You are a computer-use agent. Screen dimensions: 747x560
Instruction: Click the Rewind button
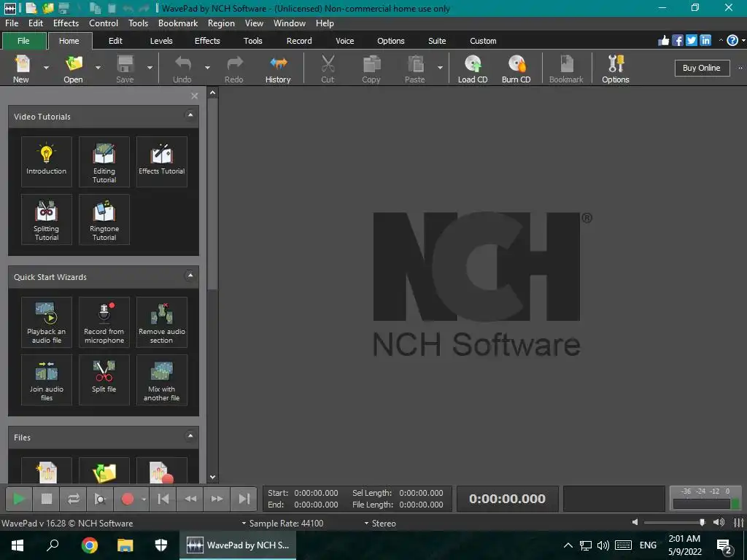click(190, 499)
